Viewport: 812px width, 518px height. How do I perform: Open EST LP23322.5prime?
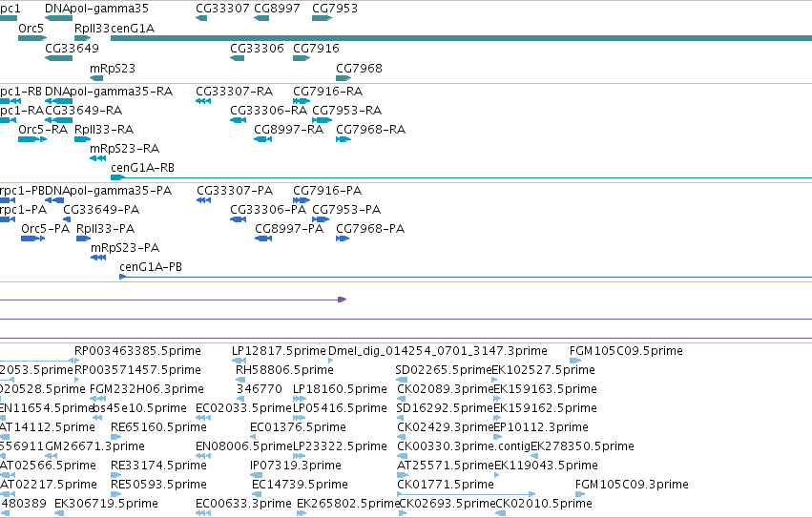341,446
